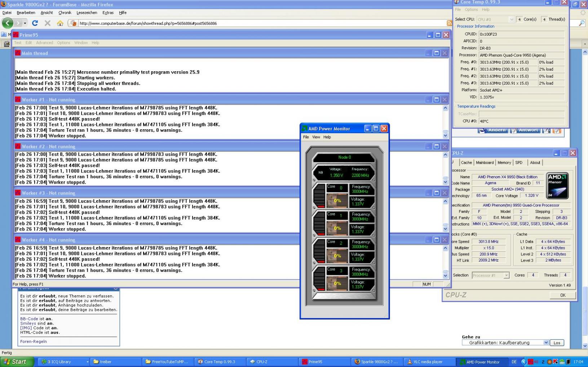Click the Worker #1 scrollbar down arrow
588x367 pixels.
pyautogui.click(x=445, y=136)
